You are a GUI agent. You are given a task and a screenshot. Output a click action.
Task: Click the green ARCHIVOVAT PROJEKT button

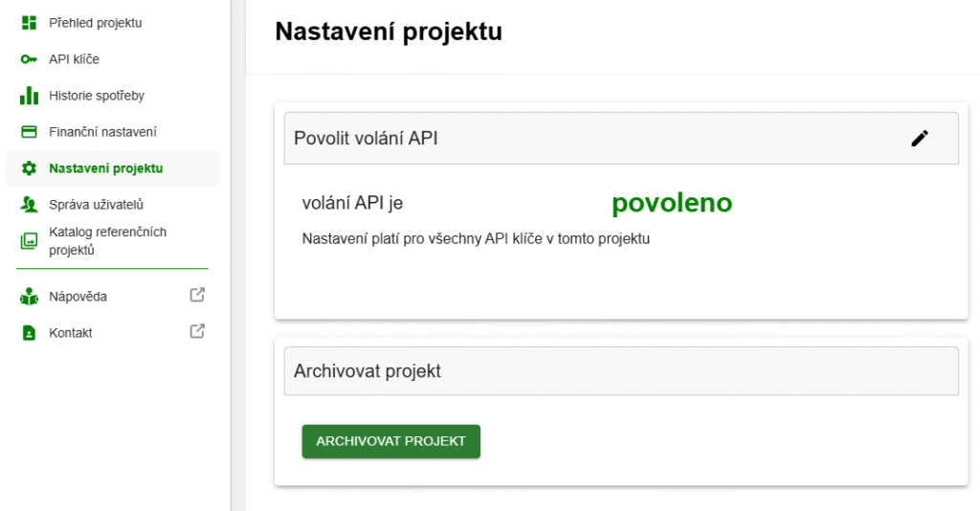pyautogui.click(x=391, y=442)
